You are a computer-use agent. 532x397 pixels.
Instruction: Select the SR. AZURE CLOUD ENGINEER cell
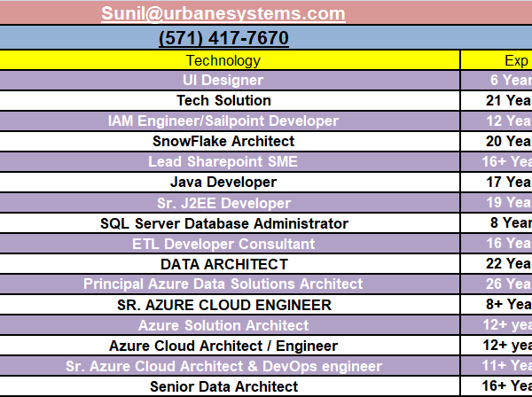tap(223, 305)
